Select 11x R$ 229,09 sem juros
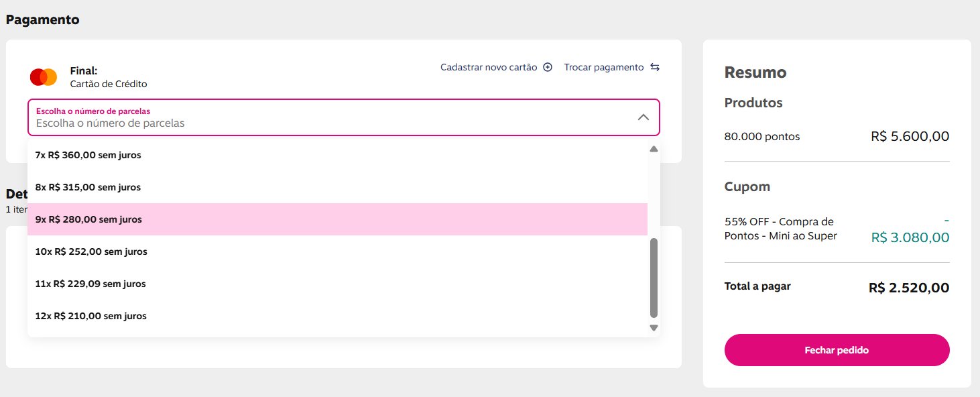980x397 pixels. 90,284
